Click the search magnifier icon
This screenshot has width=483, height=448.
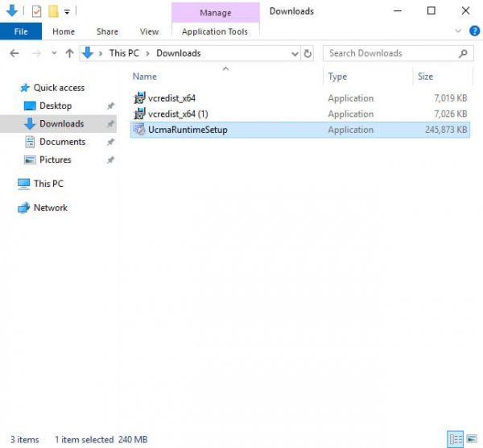pos(463,54)
